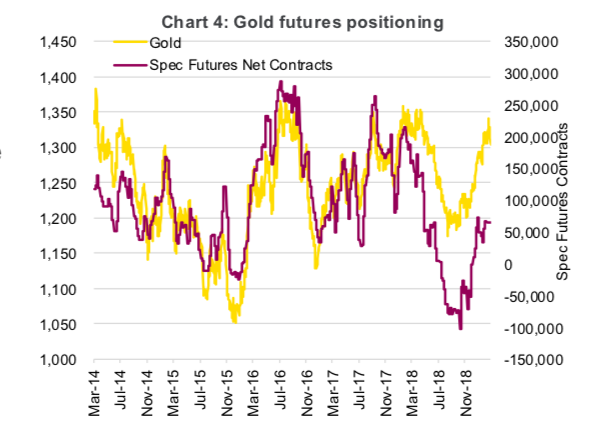Click the Nov-15 x-axis label
Image resolution: width=614 pixels, height=439 pixels.
227,393
